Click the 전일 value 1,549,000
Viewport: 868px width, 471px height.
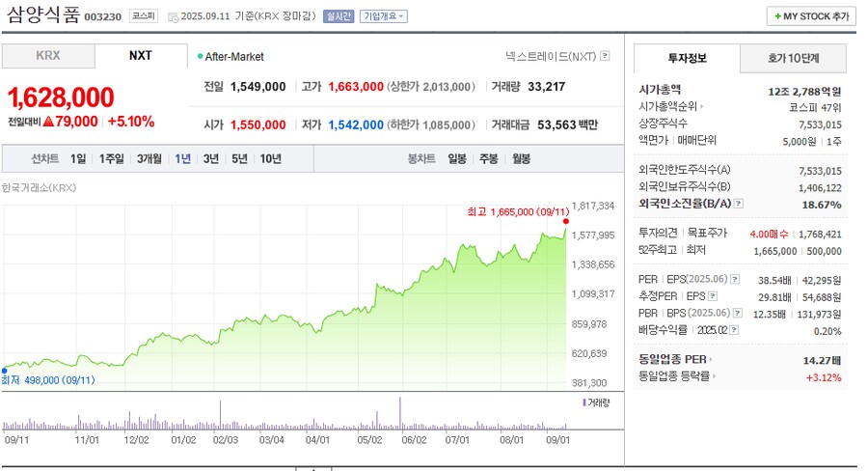tap(258, 87)
